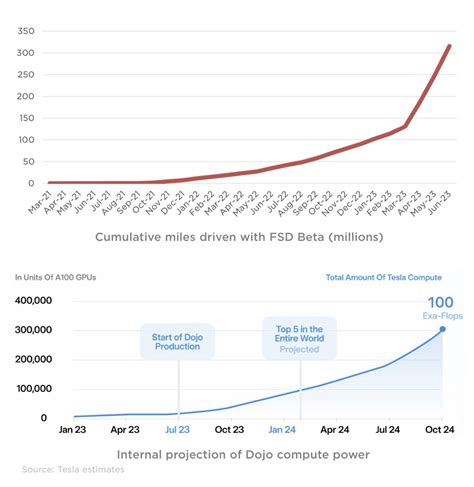Click the 'Internal projection of Dojo compute power' title

(x=243, y=455)
